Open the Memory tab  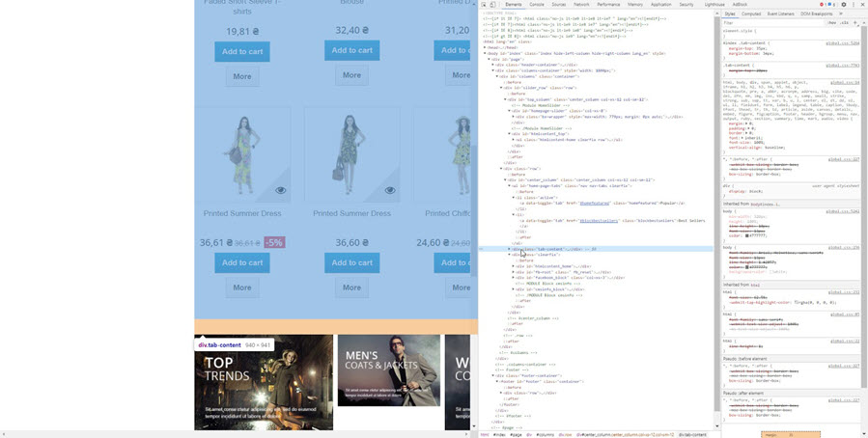(x=635, y=5)
